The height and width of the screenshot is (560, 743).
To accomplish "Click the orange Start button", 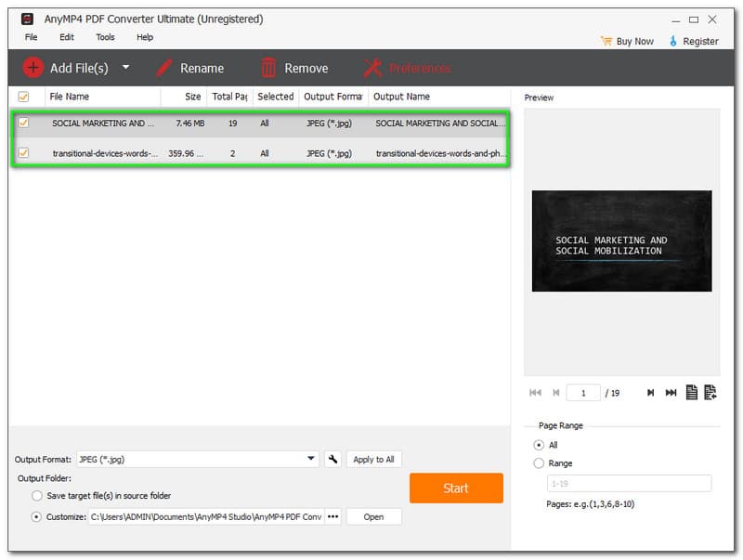I will click(456, 488).
